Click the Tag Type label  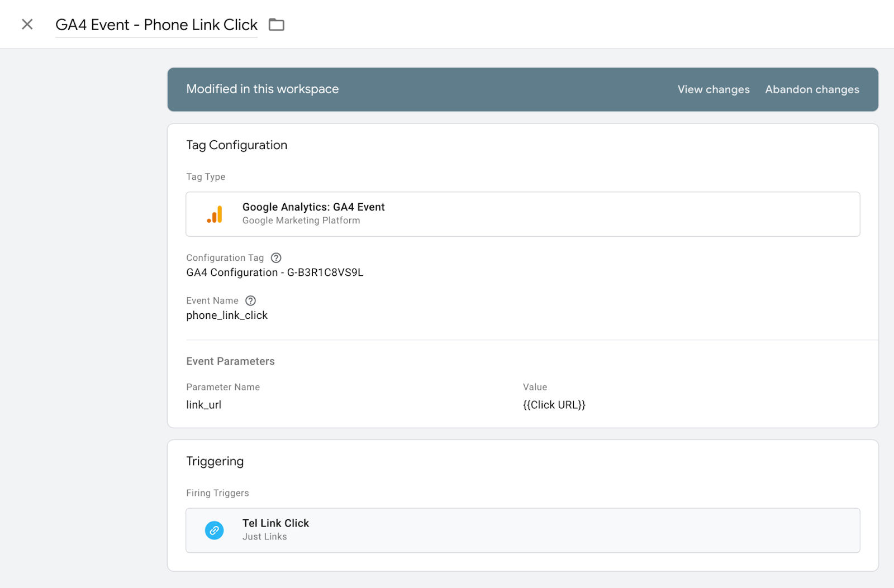[206, 177]
